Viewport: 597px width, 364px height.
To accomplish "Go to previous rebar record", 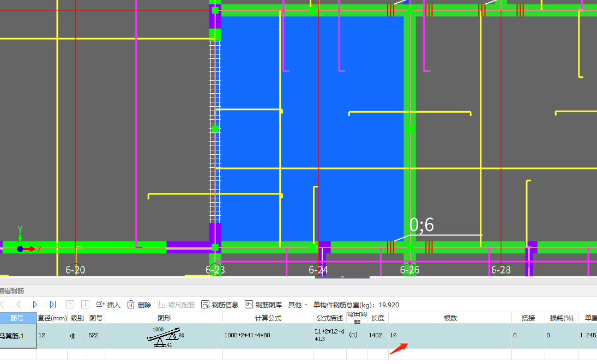I will click(19, 305).
